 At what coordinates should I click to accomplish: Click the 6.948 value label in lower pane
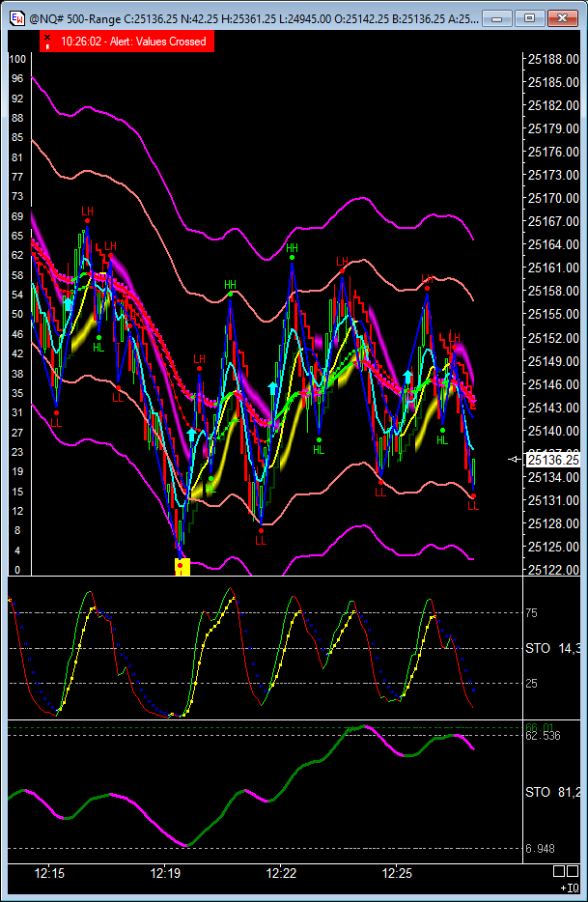coord(540,849)
